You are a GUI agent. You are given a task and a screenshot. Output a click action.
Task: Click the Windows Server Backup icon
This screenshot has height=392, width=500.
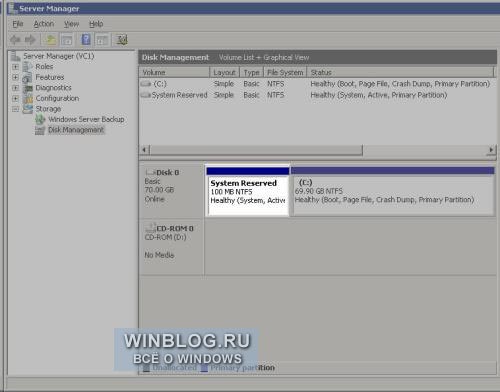[x=40, y=119]
